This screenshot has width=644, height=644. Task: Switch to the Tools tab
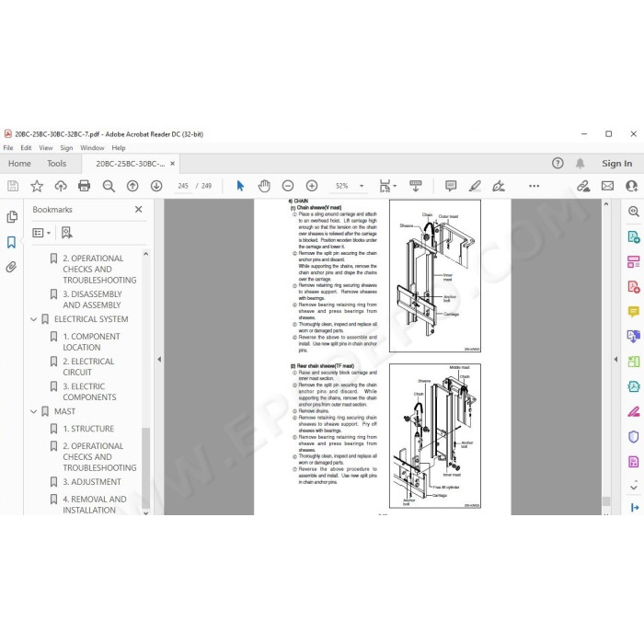[x=56, y=164]
